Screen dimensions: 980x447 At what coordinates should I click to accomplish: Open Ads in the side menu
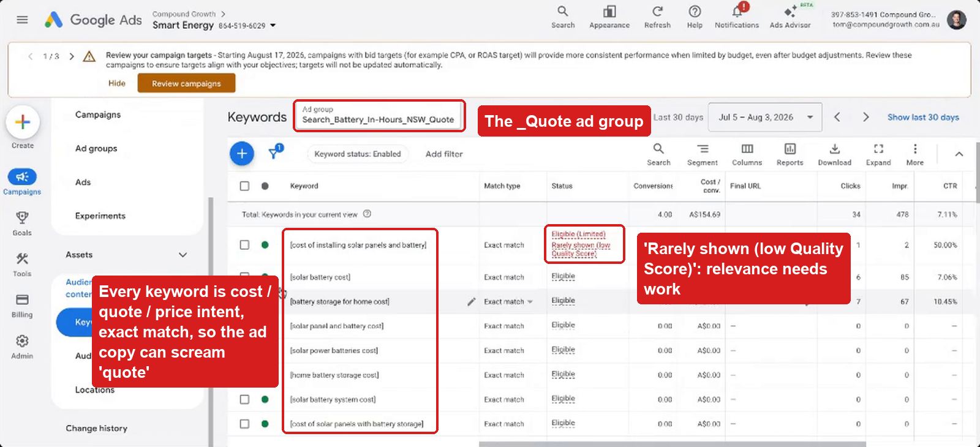click(x=83, y=182)
